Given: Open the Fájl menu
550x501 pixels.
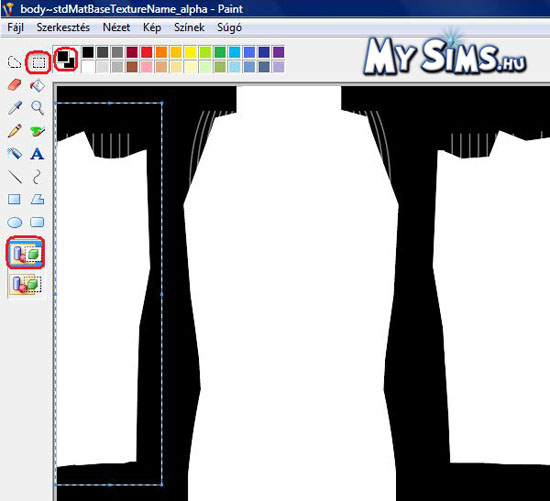Looking at the screenshot, I should pos(15,27).
